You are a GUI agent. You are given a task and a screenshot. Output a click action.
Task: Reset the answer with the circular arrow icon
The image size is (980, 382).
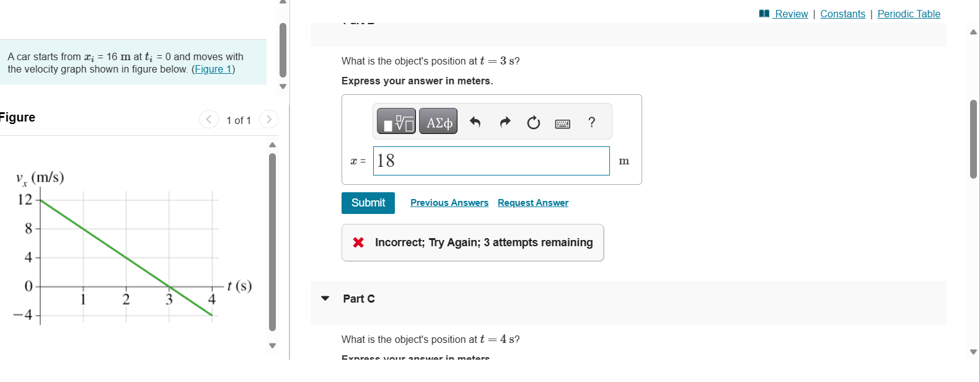[x=534, y=122]
